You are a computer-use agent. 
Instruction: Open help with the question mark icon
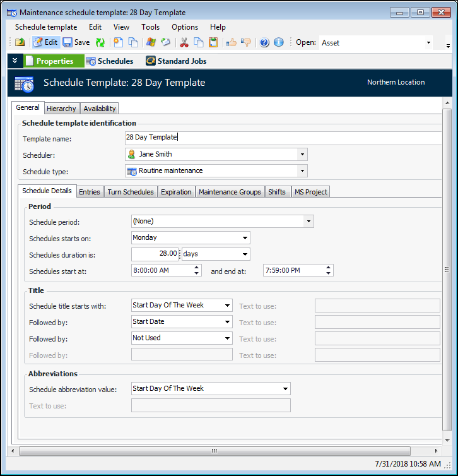point(264,42)
